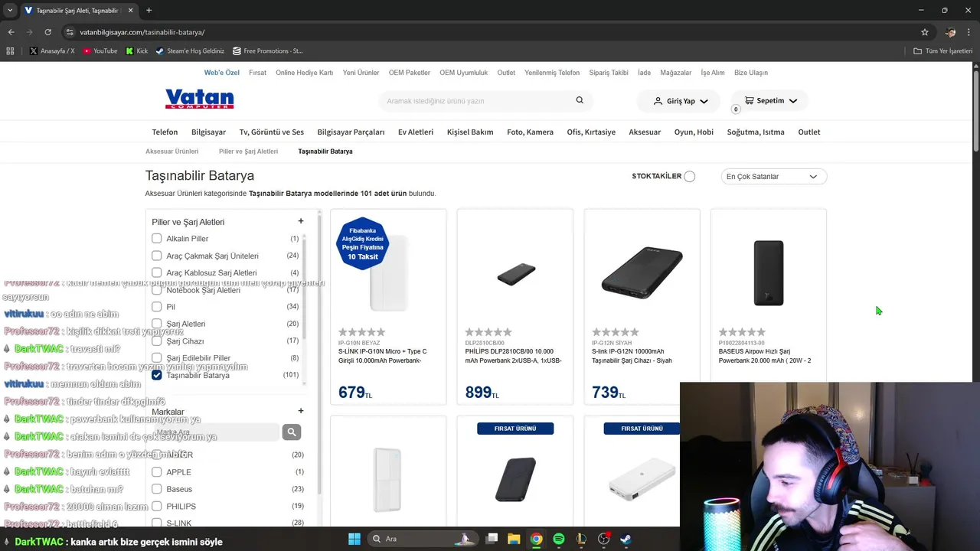Expand the Sepetim dropdown arrow
Screen dimensions: 980x551
[x=793, y=101]
